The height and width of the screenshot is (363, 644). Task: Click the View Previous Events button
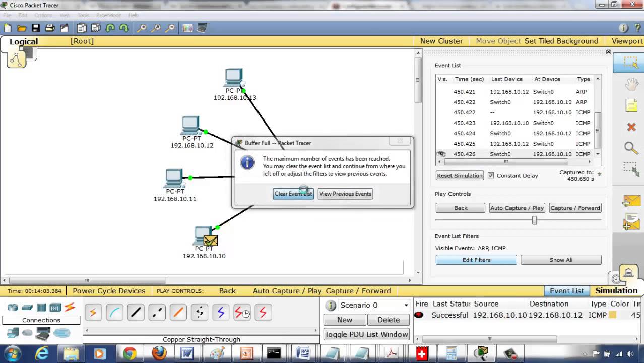345,194
